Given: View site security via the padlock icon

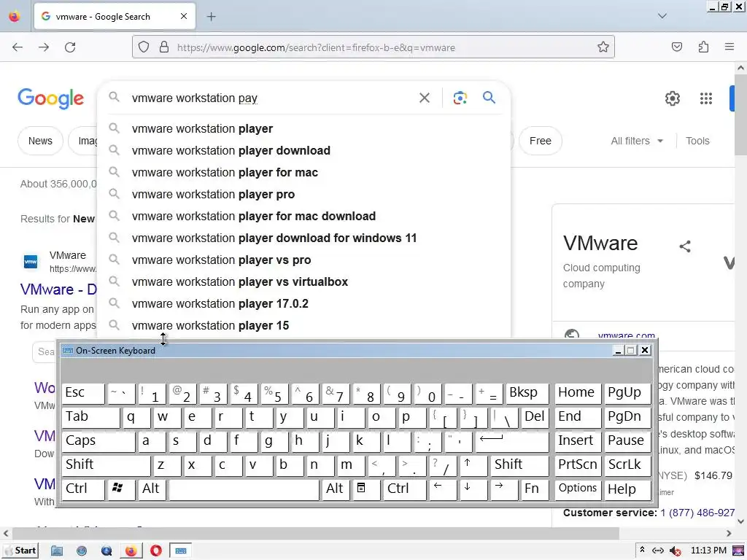Looking at the screenshot, I should click(164, 47).
